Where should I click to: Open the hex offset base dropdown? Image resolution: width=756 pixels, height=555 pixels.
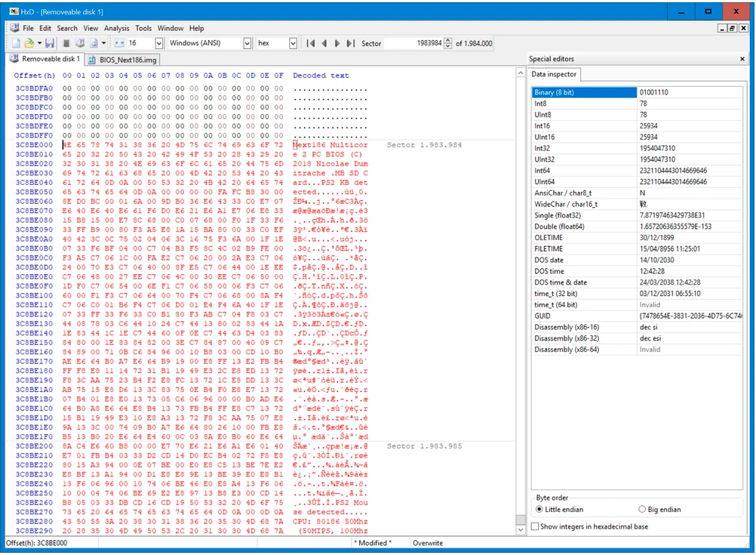coord(293,44)
